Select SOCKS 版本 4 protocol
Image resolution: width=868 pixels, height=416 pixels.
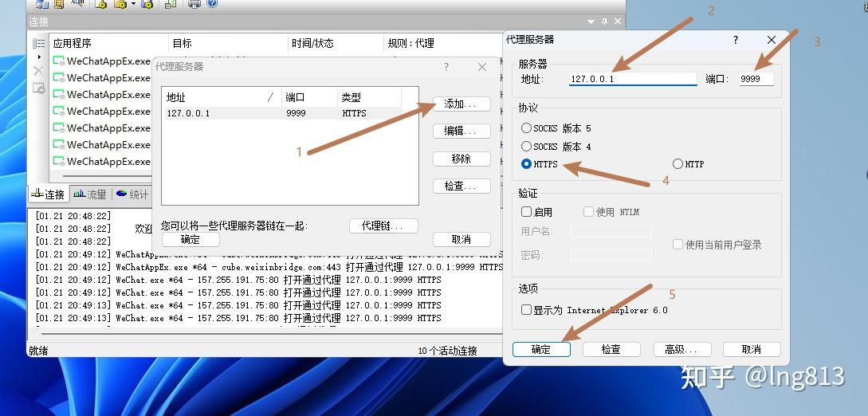[x=556, y=147]
